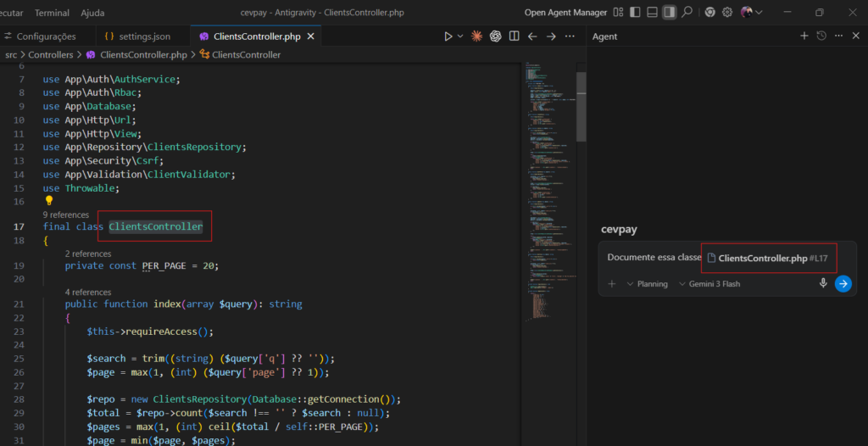Click the ClientsController.php #L17 context chip
This screenshot has height=446, width=868.
click(768, 258)
